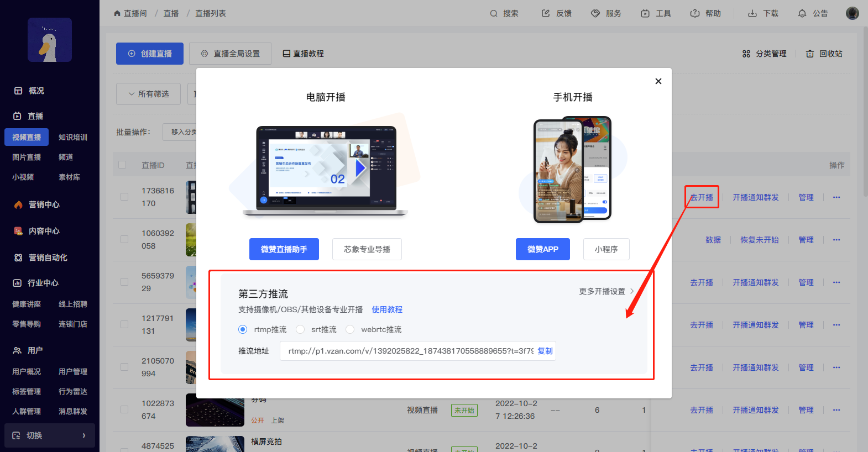Go to 直播间 home breadcrumb
Screen dimensions: 868x452
click(x=130, y=13)
